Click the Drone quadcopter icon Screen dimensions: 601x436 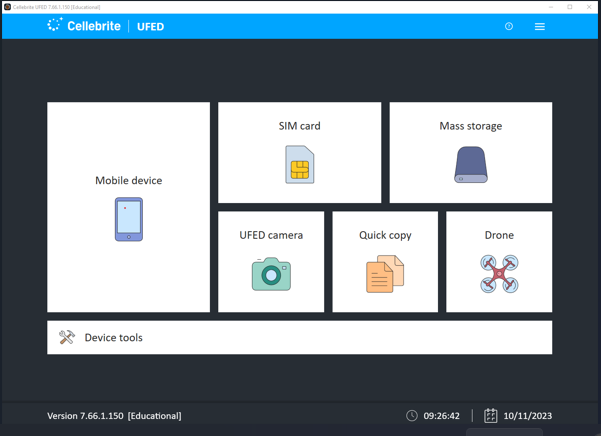tap(499, 274)
